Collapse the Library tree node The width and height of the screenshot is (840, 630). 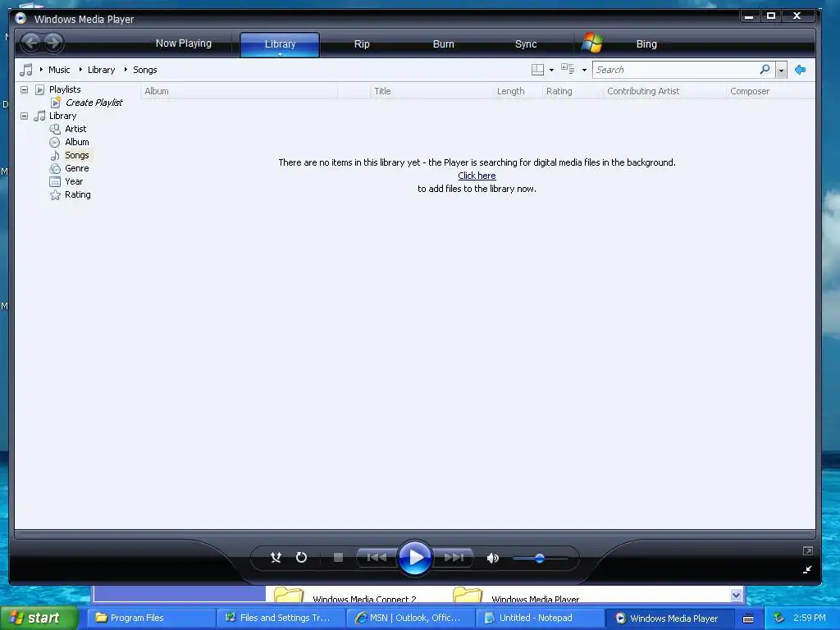[24, 116]
